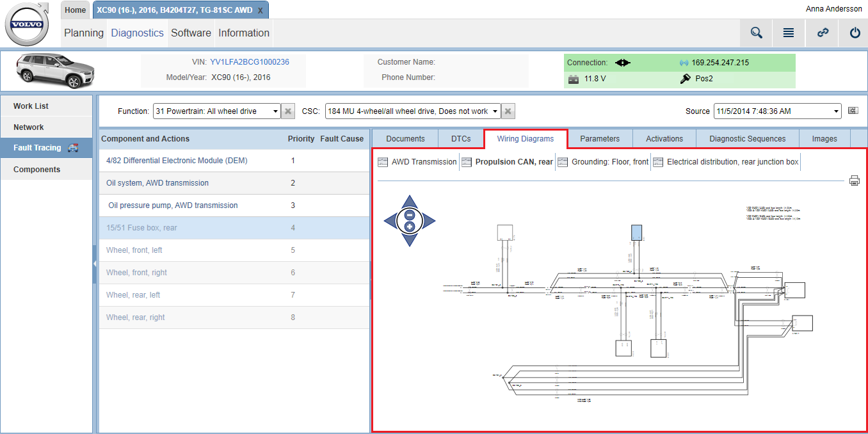Screen dimensions: 868x434
Task: Switch to the Activations tab
Action: (664, 139)
